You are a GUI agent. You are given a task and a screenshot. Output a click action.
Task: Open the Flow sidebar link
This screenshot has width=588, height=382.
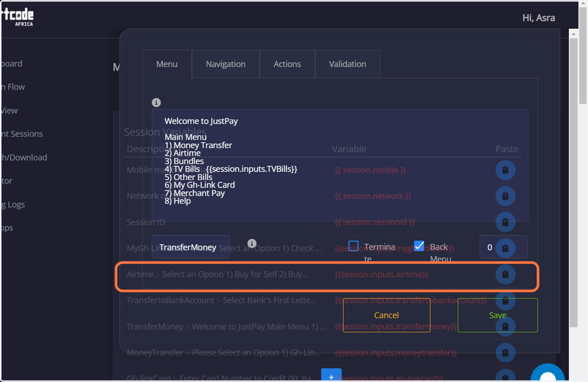pos(13,87)
